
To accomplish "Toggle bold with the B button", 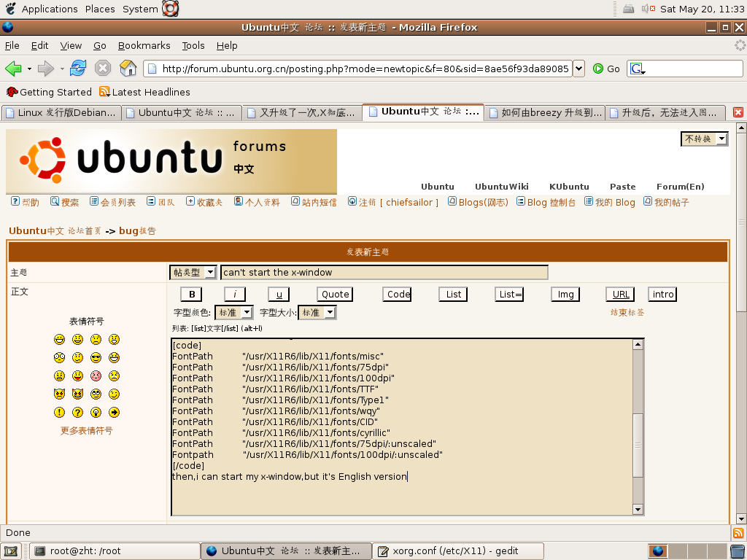I will pyautogui.click(x=192, y=295).
